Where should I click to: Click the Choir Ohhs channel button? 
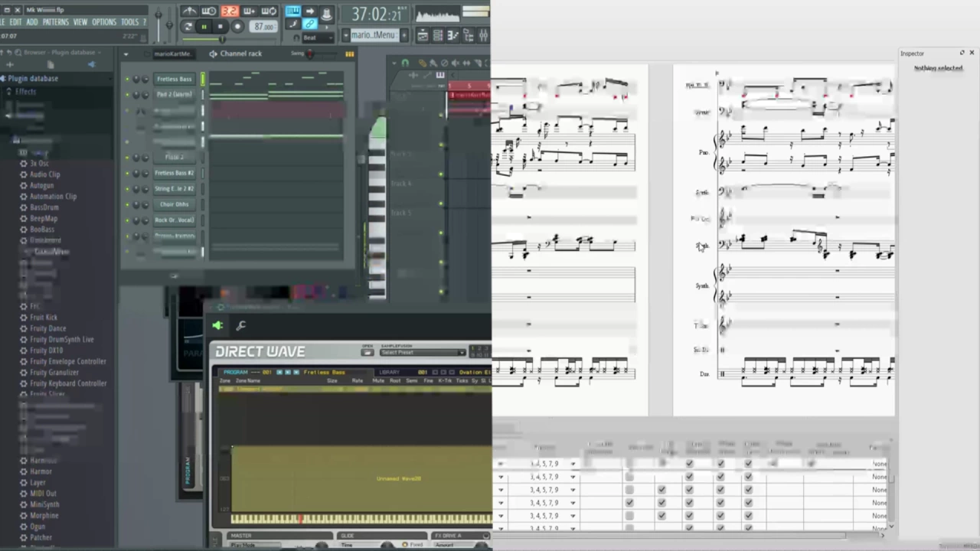click(175, 204)
